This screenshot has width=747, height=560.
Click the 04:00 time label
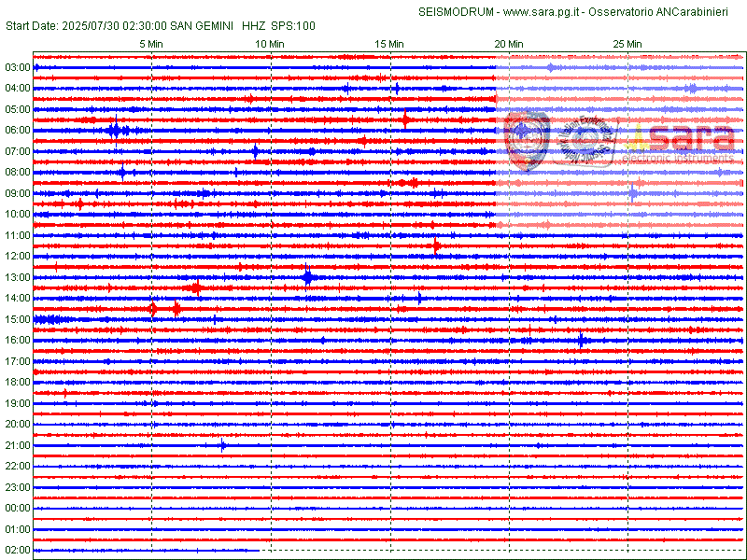(18, 88)
